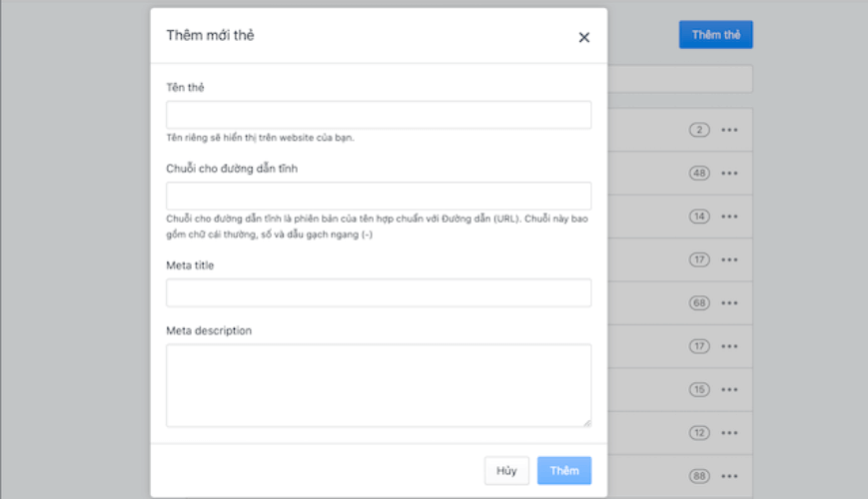Open three-dot menu beside count 48
The width and height of the screenshot is (868, 499).
(729, 174)
